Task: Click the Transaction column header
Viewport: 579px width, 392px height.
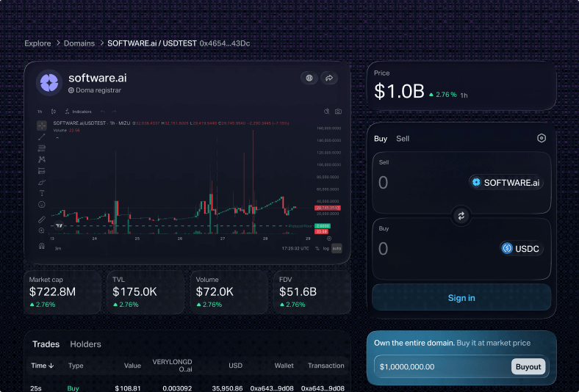Action: point(326,366)
